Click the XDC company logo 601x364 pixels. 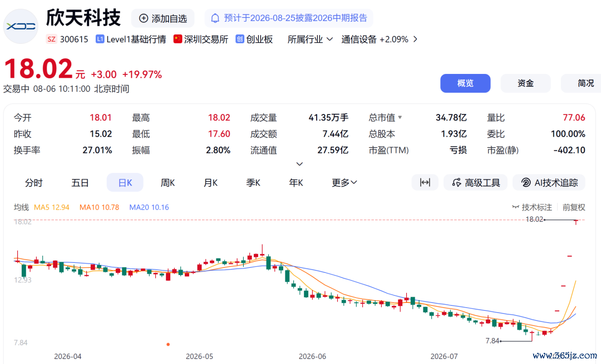coord(21,26)
